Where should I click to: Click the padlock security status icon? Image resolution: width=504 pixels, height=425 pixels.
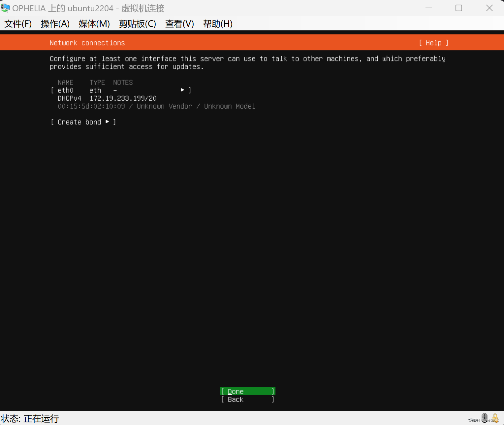click(x=495, y=418)
